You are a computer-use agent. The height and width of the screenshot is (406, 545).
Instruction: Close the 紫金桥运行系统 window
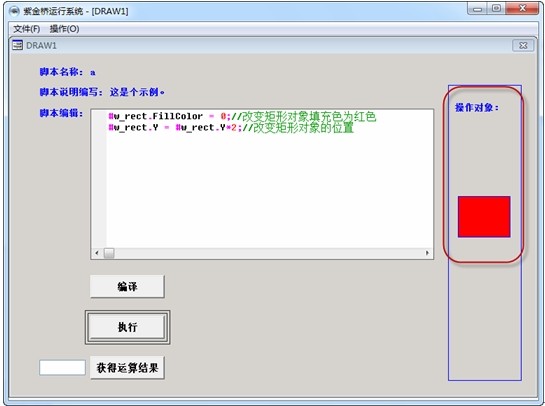(x=522, y=8)
